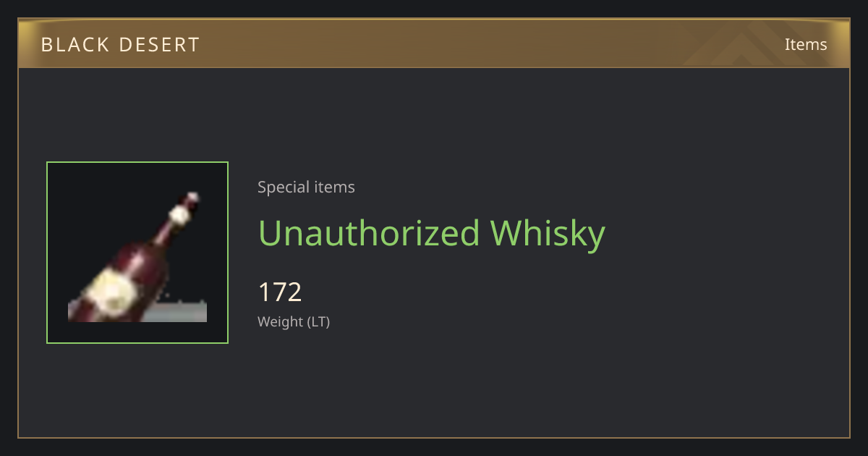The image size is (868, 456).
Task: Open the Items section link
Action: [806, 44]
